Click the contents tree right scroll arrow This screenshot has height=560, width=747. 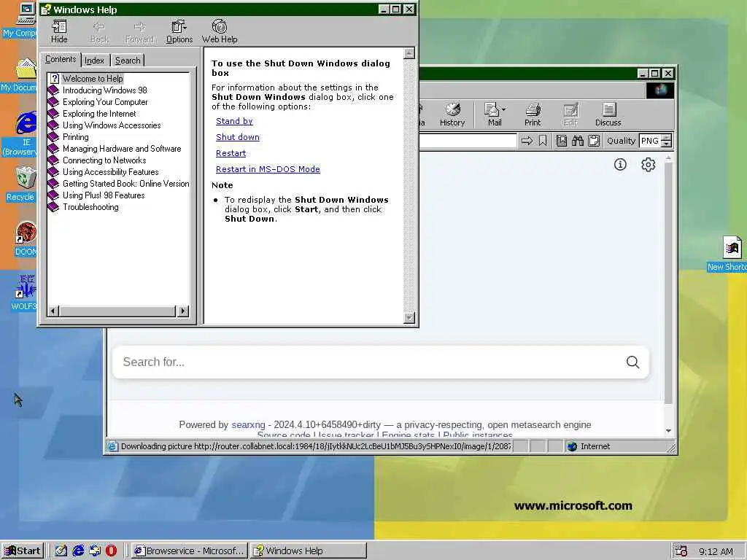coord(183,311)
